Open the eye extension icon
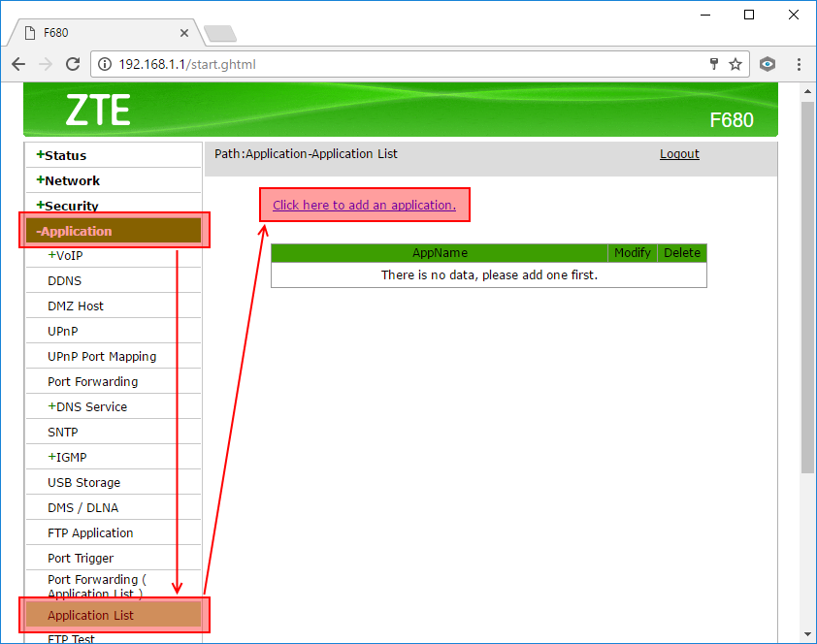 pos(767,64)
